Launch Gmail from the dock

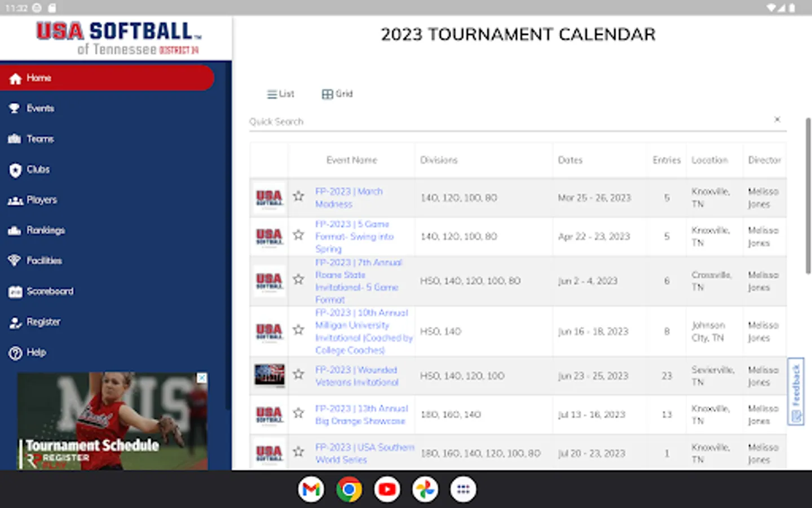(311, 489)
